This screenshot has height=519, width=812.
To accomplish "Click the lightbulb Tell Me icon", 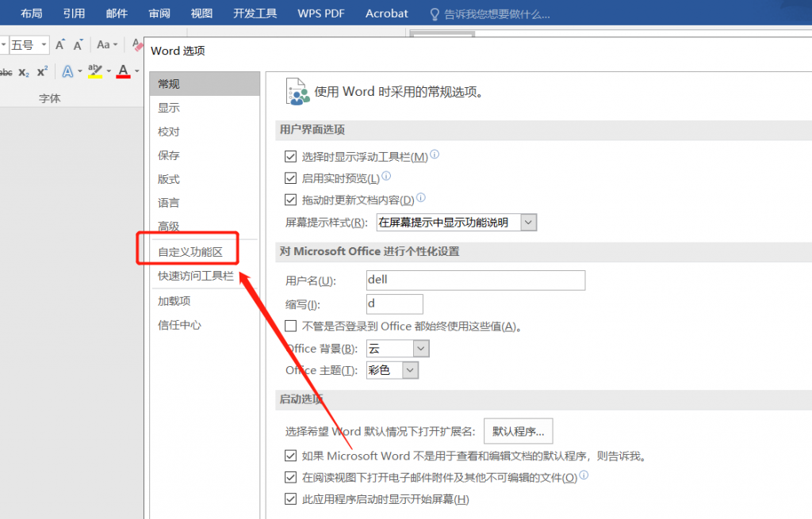I will tap(435, 14).
